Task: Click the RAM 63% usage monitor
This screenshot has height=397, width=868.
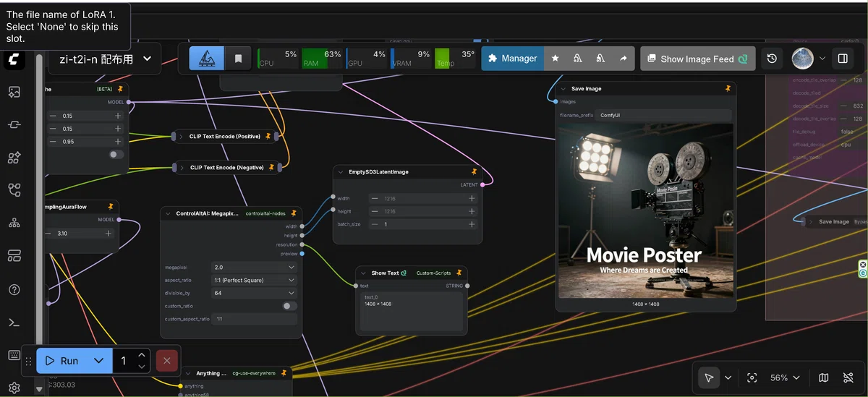Action: (x=322, y=59)
